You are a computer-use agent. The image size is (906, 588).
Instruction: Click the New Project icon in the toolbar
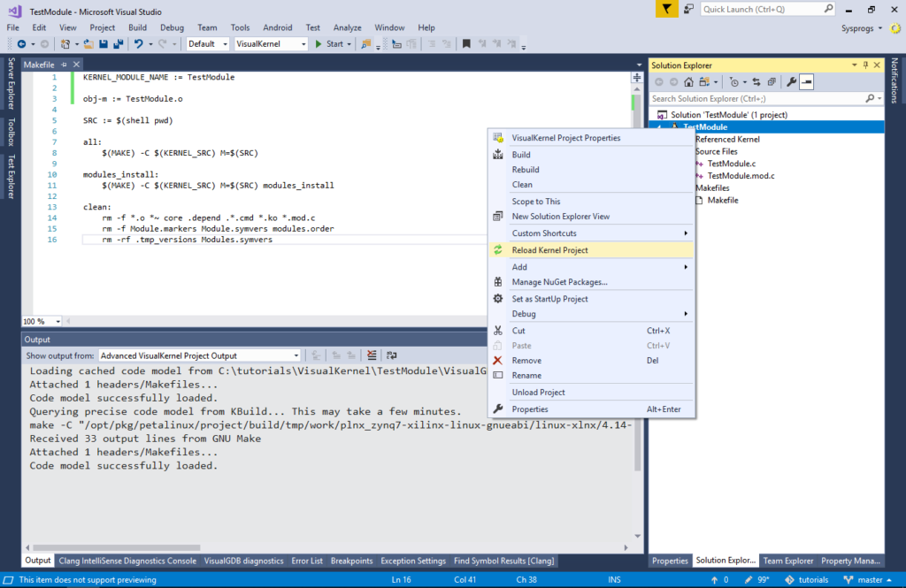64,42
